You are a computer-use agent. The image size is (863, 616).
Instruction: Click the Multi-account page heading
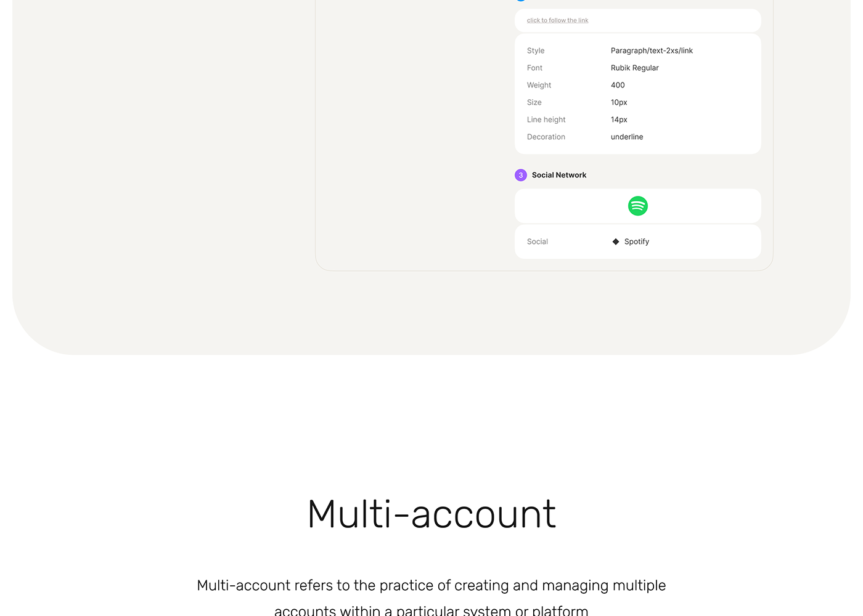pos(431,514)
